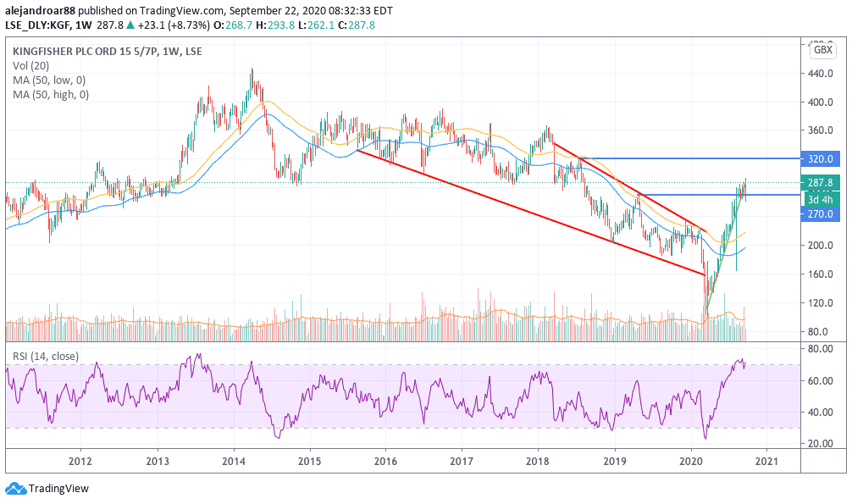Click the +23.1 (+8.73%) change value
This screenshot has height=504, width=852.
(174, 25)
